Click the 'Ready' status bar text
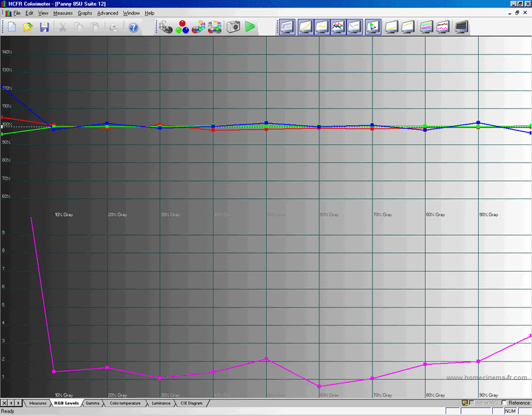 coord(8,411)
